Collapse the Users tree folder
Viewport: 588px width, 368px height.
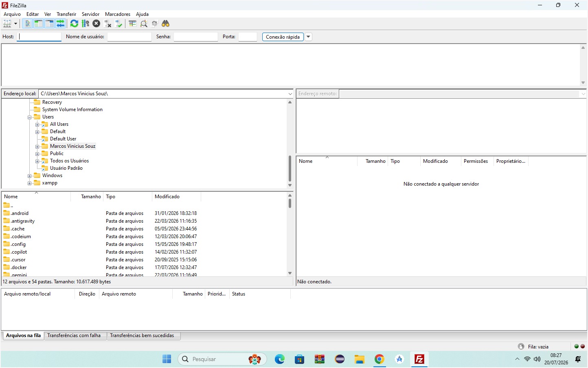click(30, 117)
